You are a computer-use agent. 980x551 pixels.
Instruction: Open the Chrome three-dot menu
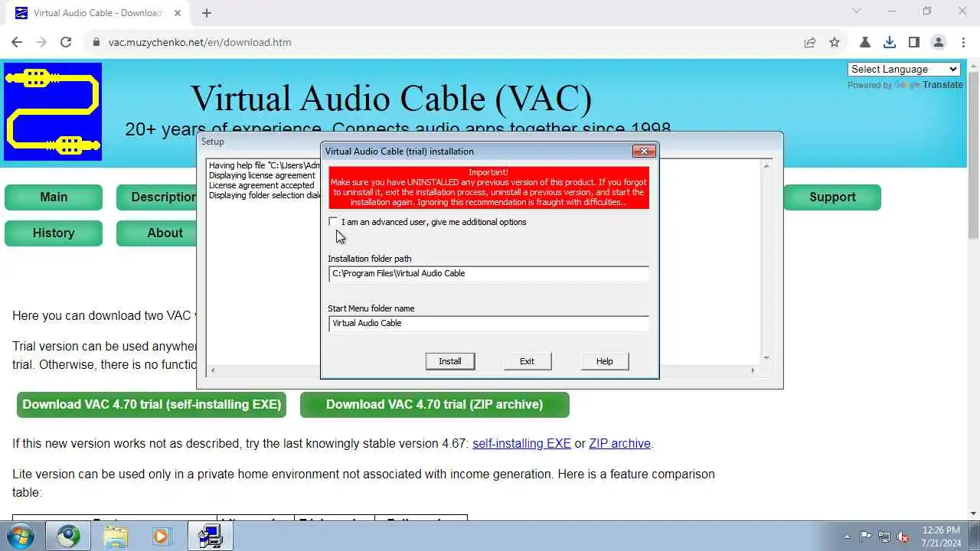click(962, 42)
